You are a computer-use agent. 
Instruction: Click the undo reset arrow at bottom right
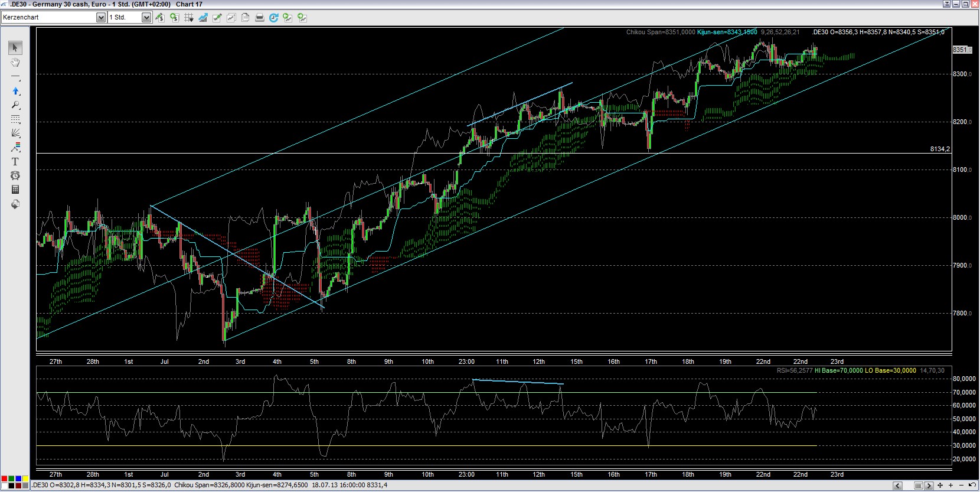(972, 486)
